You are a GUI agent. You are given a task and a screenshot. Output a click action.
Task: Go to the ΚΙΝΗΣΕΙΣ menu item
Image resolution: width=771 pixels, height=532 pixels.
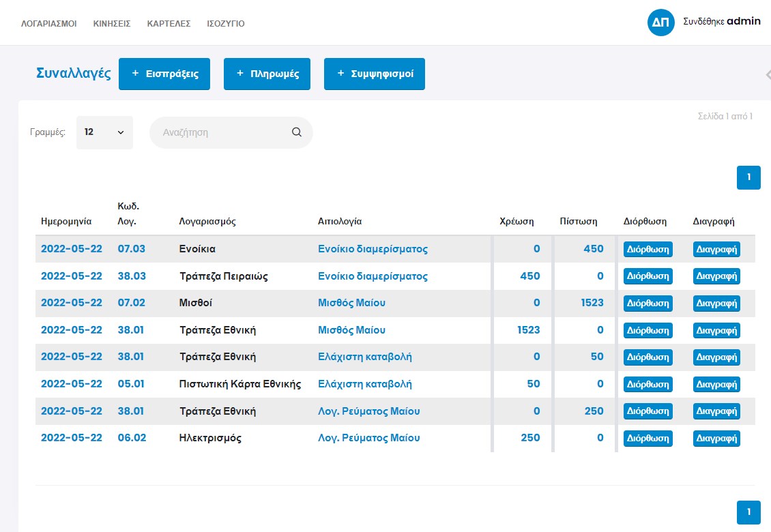pos(112,24)
